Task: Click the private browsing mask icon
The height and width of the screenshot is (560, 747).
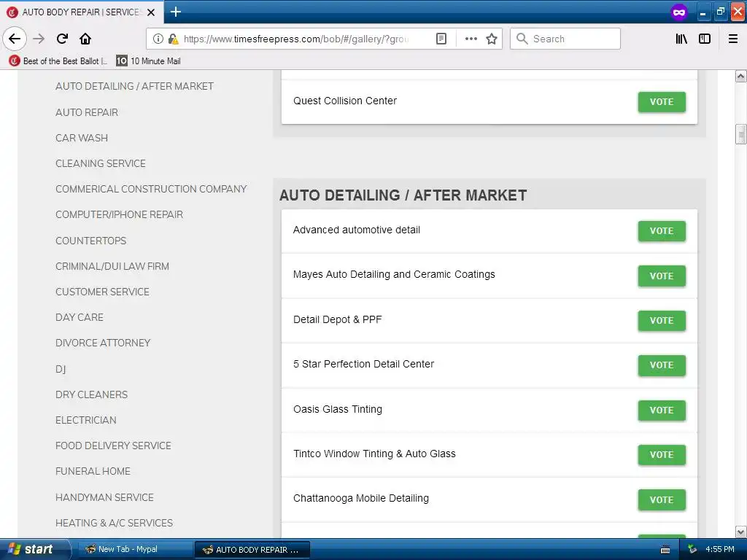Action: coord(679,12)
